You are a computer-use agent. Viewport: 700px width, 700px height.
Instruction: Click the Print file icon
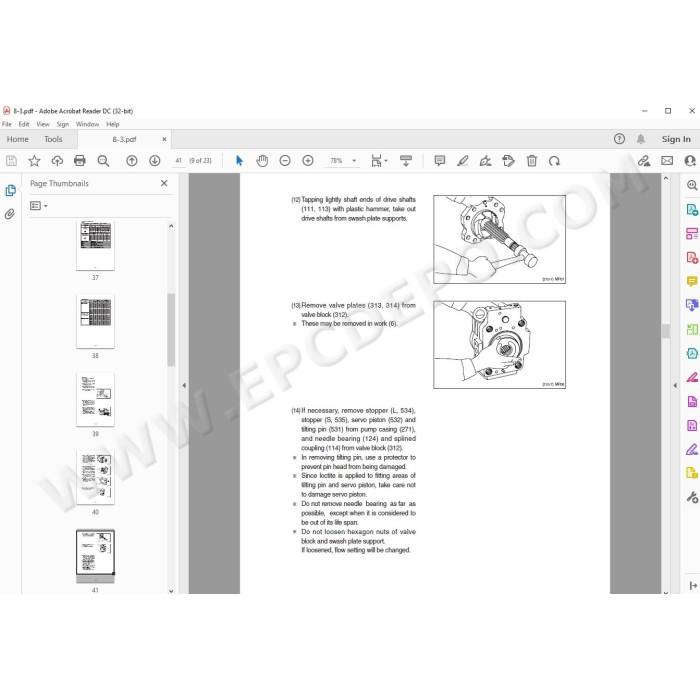click(80, 161)
